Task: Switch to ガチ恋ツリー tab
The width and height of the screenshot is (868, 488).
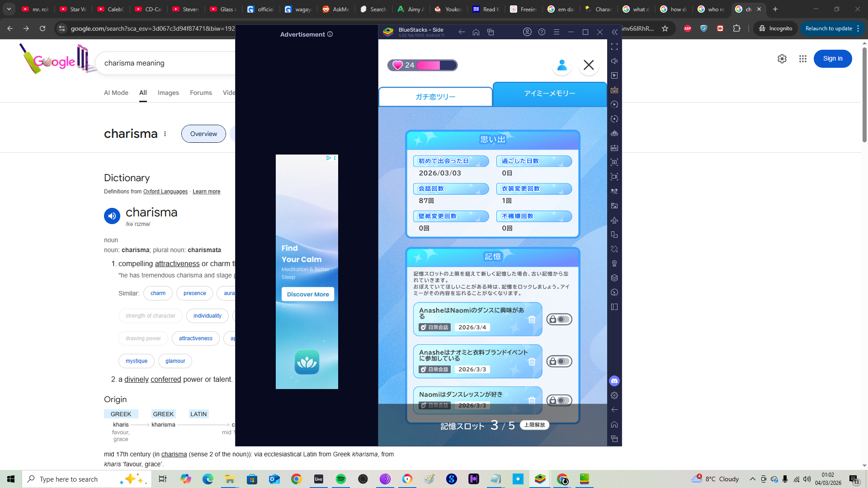Action: (435, 97)
